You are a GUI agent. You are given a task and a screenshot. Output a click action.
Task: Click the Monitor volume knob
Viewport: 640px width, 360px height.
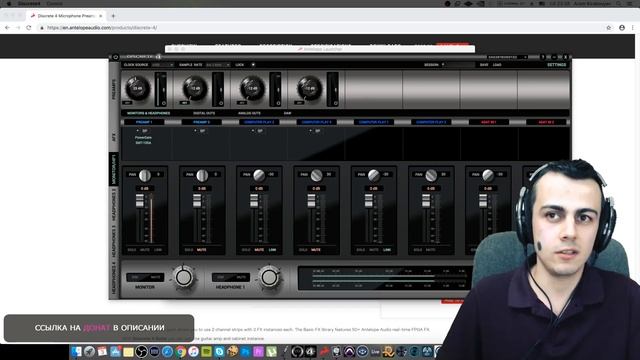pos(184,278)
